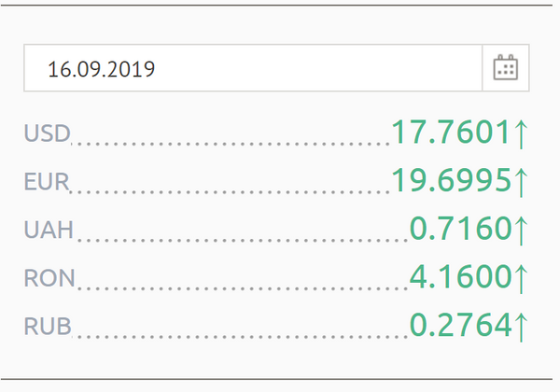Select the UAH currency label
The width and height of the screenshot is (560, 392).
coord(49,230)
